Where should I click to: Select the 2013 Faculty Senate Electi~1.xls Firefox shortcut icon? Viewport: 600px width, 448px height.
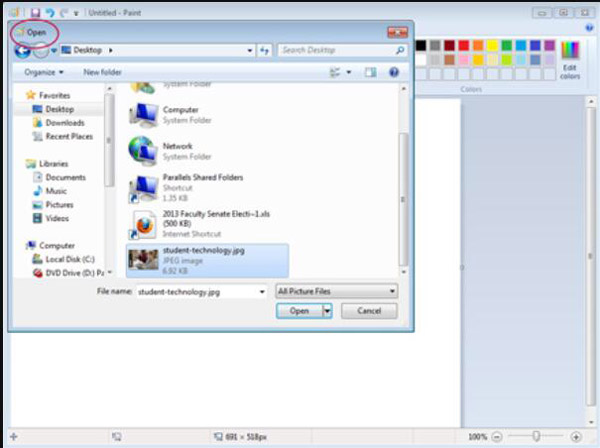[x=144, y=224]
